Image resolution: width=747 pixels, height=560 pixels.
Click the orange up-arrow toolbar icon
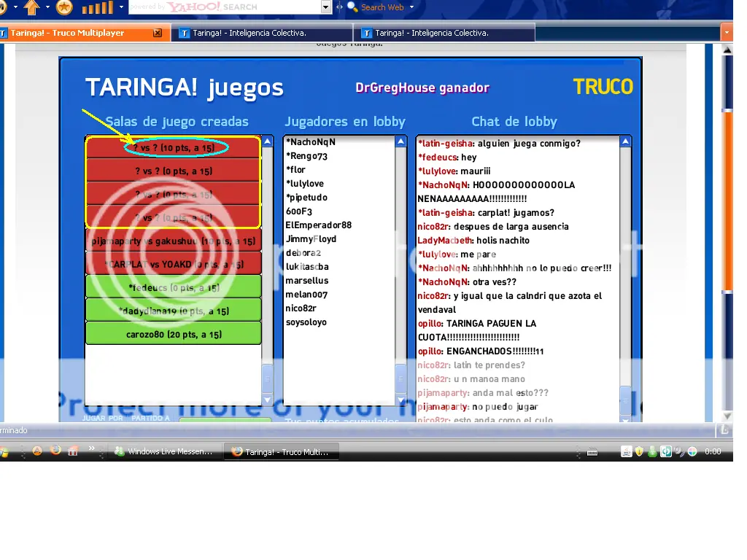pos(32,7)
